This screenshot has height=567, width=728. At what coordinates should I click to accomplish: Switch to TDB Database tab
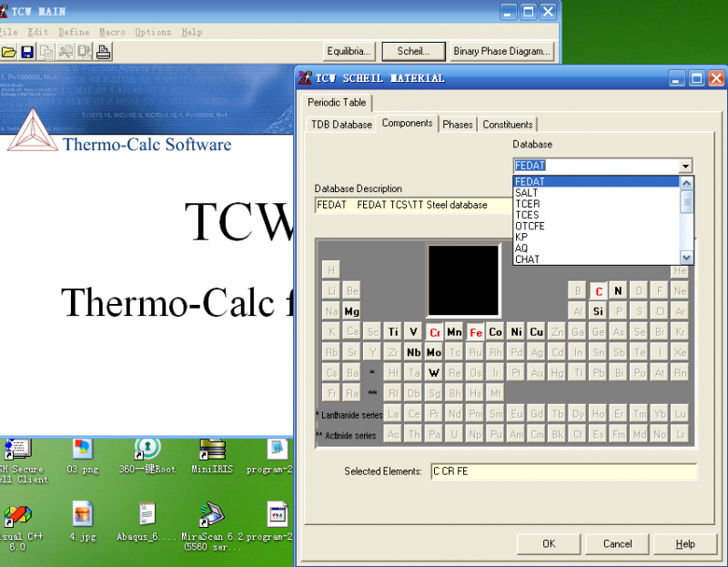coord(341,125)
